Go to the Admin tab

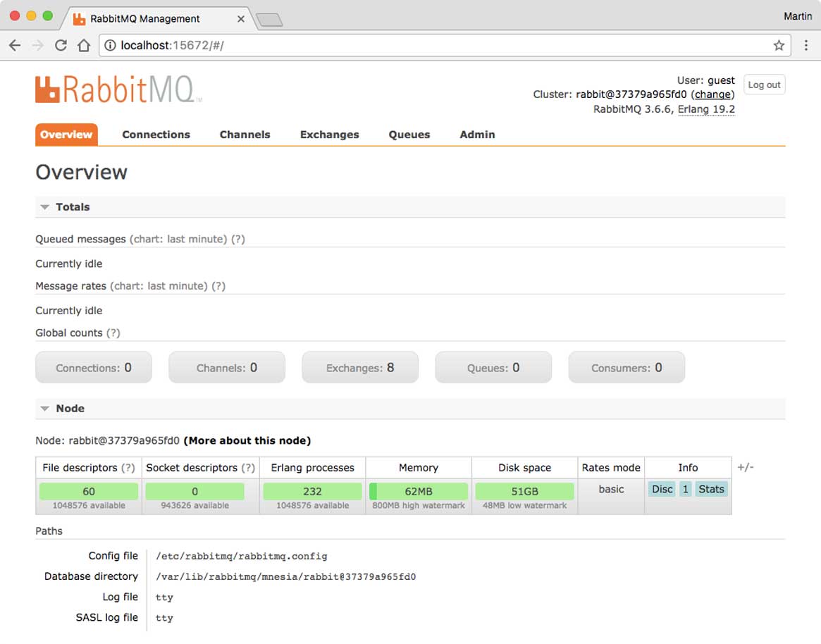477,135
